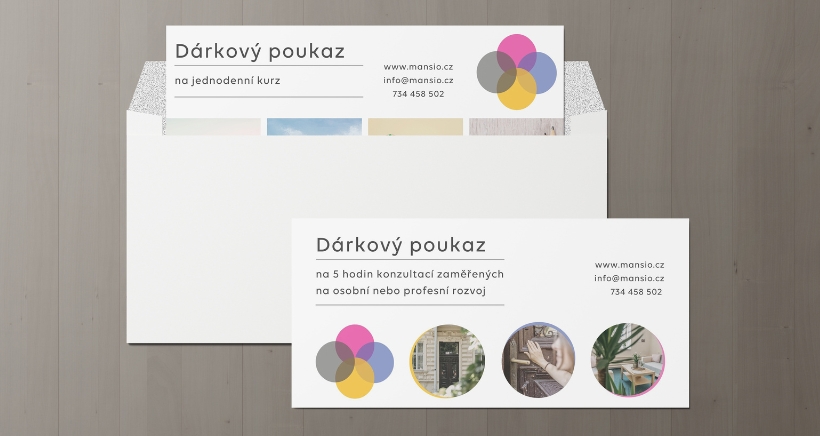The height and width of the screenshot is (436, 820).
Task: Open the round photo of hand on door handle
Action: (x=538, y=360)
